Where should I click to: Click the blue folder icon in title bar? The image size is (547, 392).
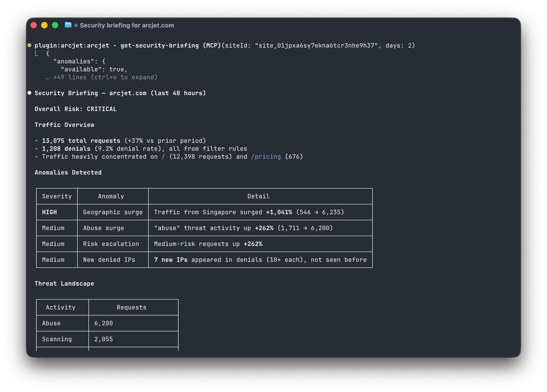click(x=68, y=25)
